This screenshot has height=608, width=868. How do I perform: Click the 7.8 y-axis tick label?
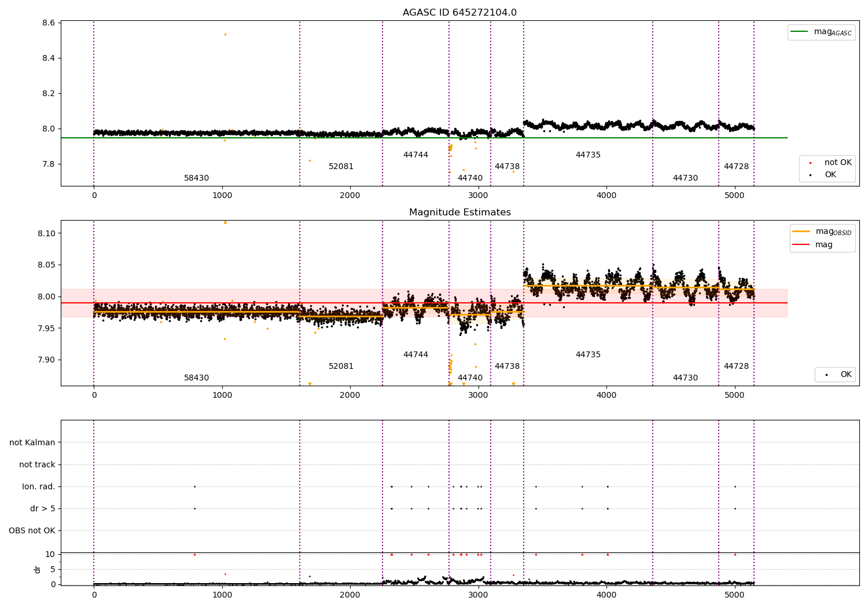tap(49, 164)
